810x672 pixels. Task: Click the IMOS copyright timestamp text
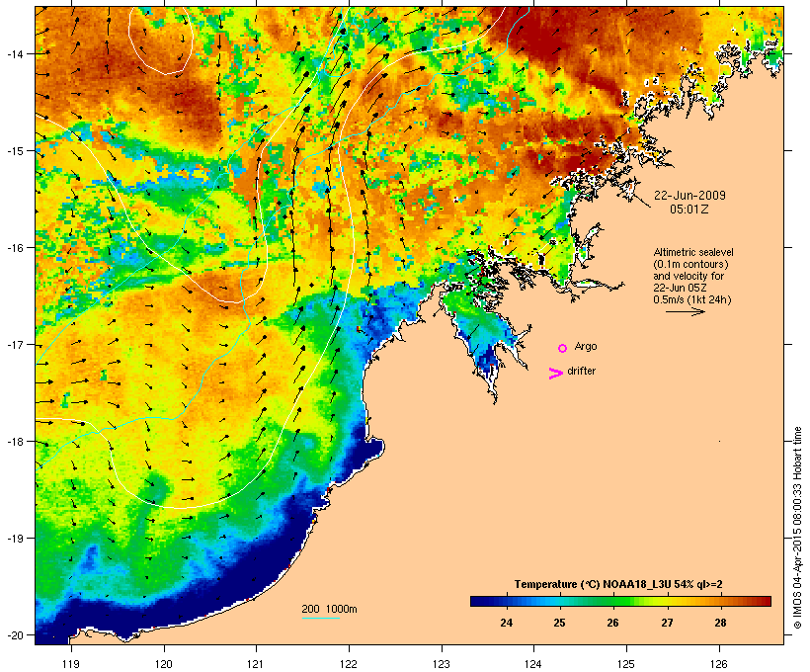click(x=797, y=528)
